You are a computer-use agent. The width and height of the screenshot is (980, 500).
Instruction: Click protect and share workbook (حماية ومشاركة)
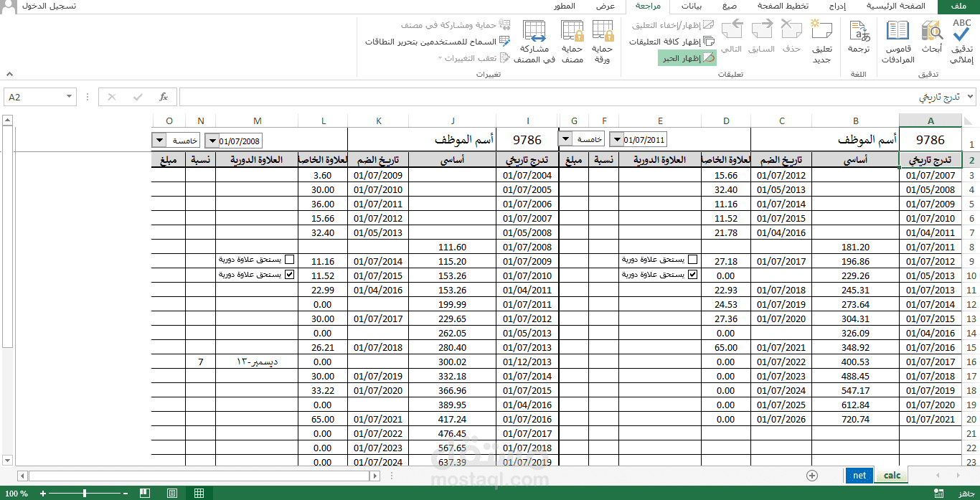click(454, 25)
